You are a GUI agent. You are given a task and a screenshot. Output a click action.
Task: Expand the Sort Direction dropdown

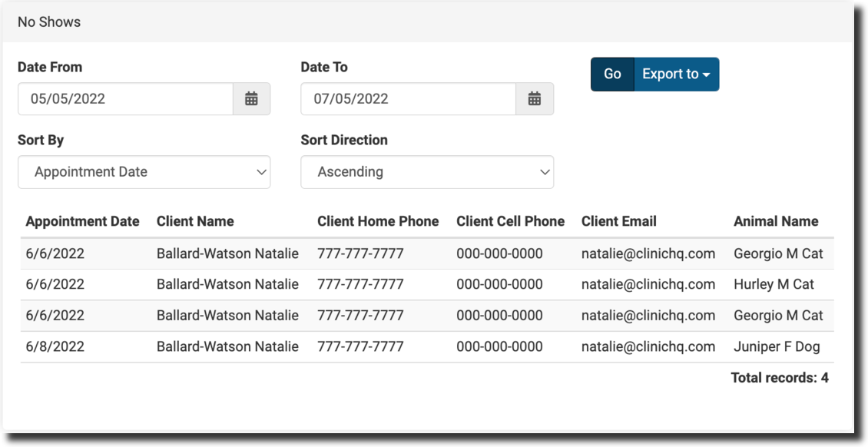426,172
